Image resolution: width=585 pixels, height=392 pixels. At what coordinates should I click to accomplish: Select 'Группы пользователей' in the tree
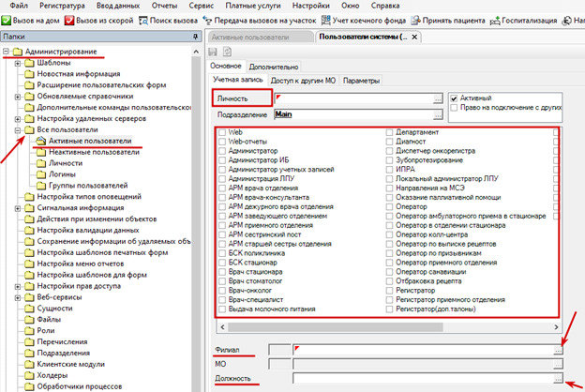click(x=88, y=186)
